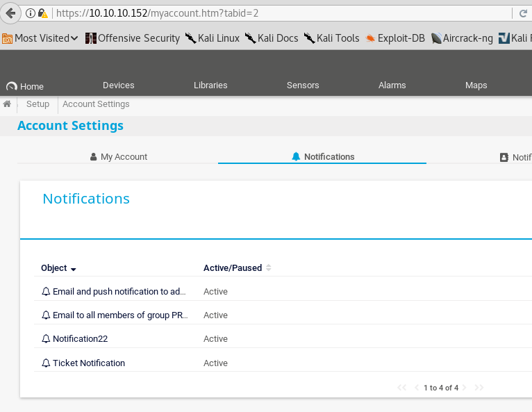532x412 pixels.
Task: Open the Sensors menu
Action: tap(303, 85)
